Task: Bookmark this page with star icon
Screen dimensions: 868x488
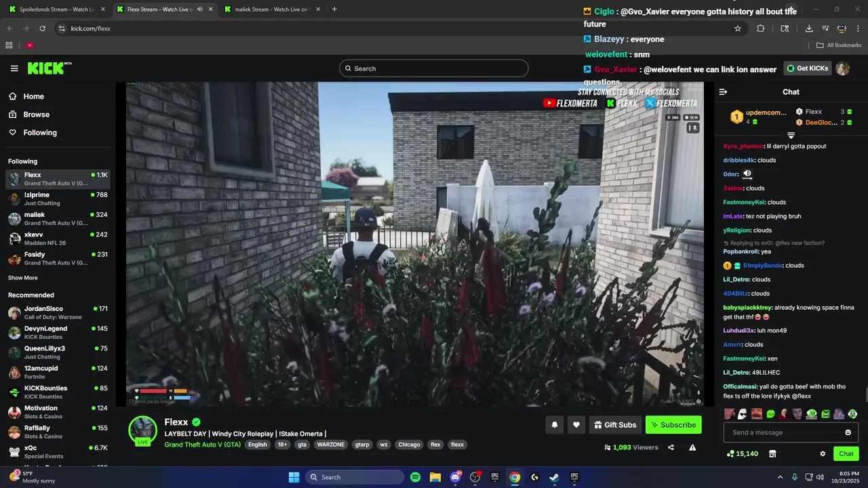Action: click(737, 28)
